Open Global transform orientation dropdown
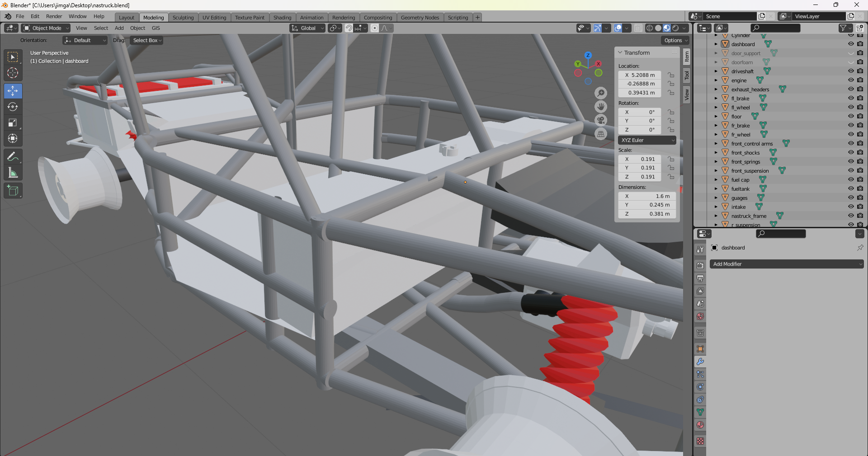The width and height of the screenshot is (868, 456). (x=307, y=28)
